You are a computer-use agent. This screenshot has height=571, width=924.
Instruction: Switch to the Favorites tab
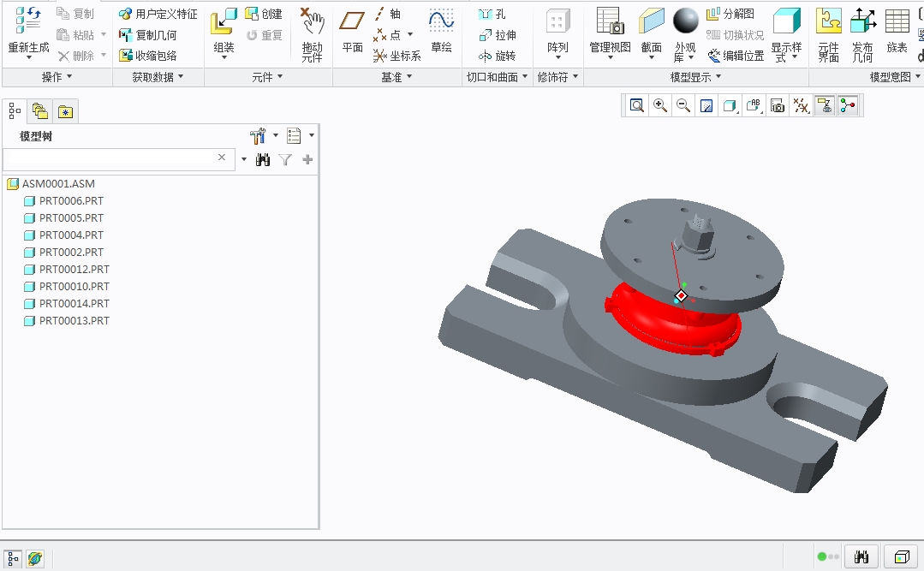[65, 111]
